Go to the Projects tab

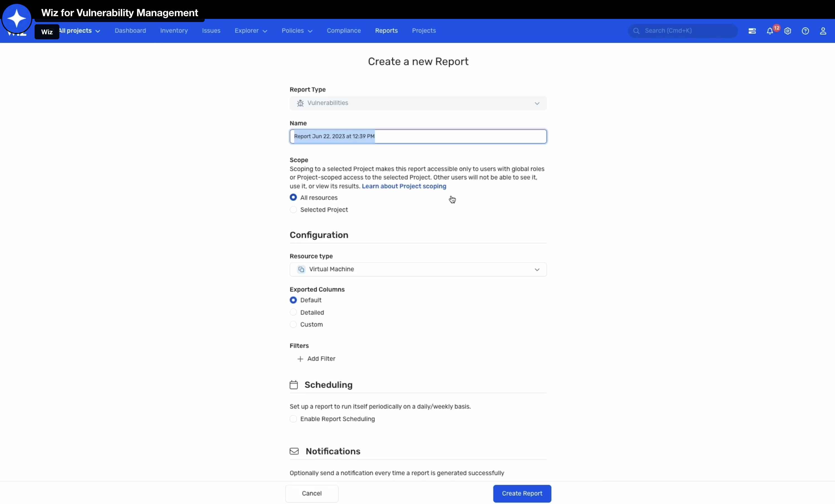tap(424, 31)
